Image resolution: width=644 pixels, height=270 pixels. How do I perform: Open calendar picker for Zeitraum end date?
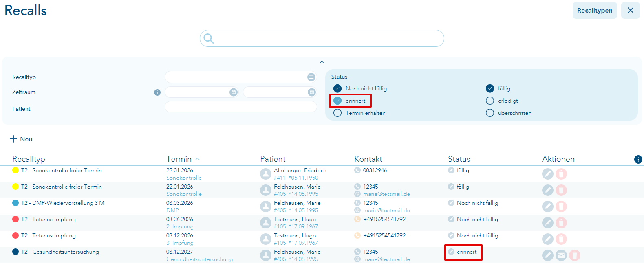312,92
